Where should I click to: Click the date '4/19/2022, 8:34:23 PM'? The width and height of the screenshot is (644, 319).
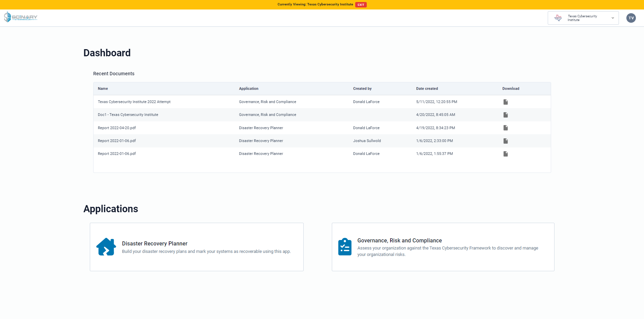click(x=436, y=128)
